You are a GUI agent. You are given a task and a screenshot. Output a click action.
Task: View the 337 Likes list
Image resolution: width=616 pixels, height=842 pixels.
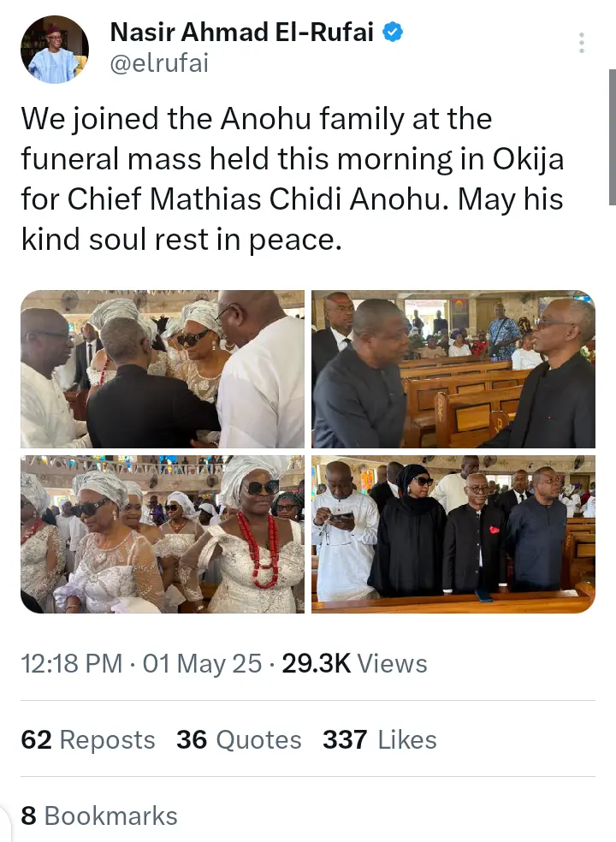(x=380, y=739)
